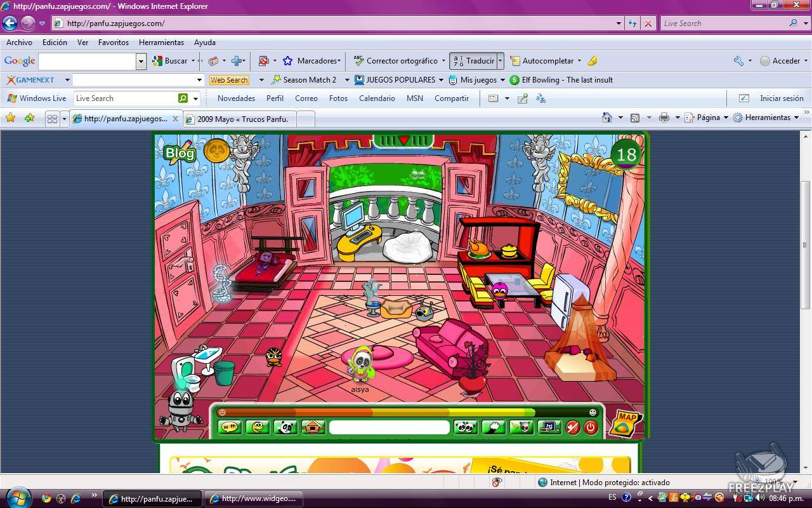The image size is (812, 508).
Task: Click the Corrector ortográfico button
Action: pyautogui.click(x=395, y=61)
